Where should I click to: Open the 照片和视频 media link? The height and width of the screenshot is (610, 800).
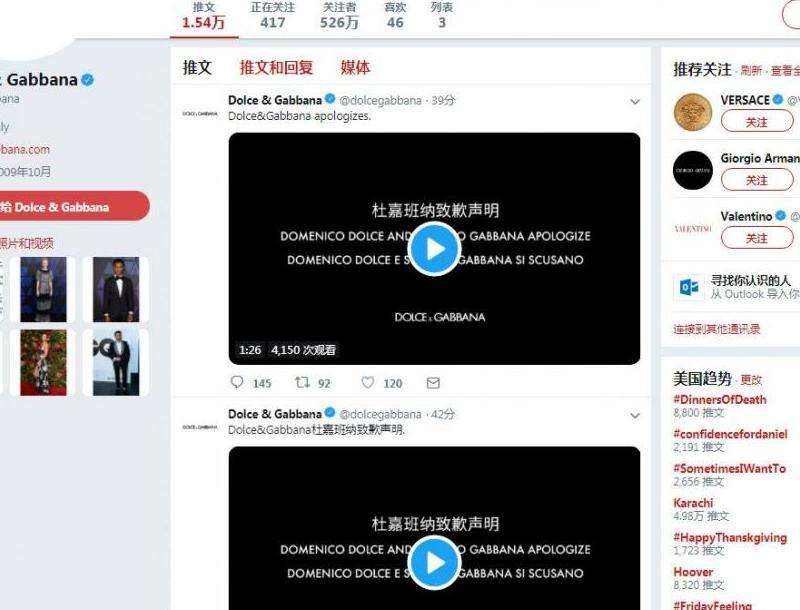tap(27, 243)
